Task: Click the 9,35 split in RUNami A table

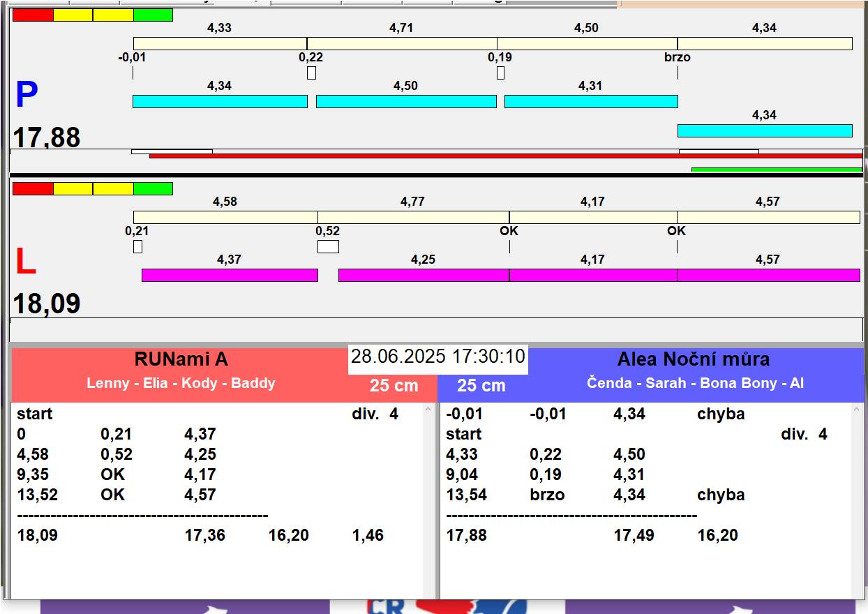Action: 33,474
